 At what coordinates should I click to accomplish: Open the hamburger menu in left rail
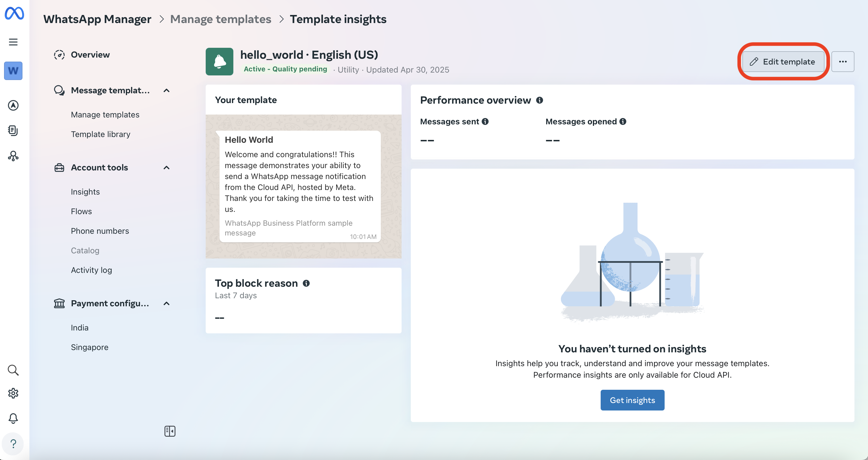(x=13, y=42)
